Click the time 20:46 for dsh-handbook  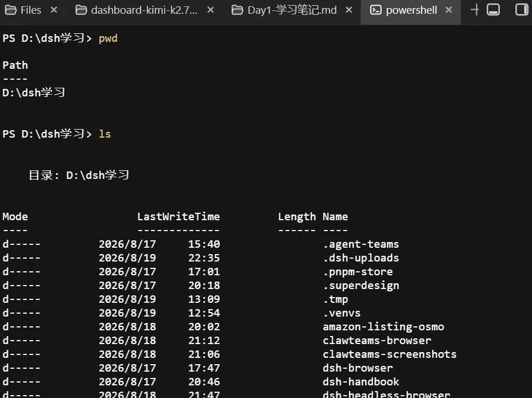click(x=204, y=382)
